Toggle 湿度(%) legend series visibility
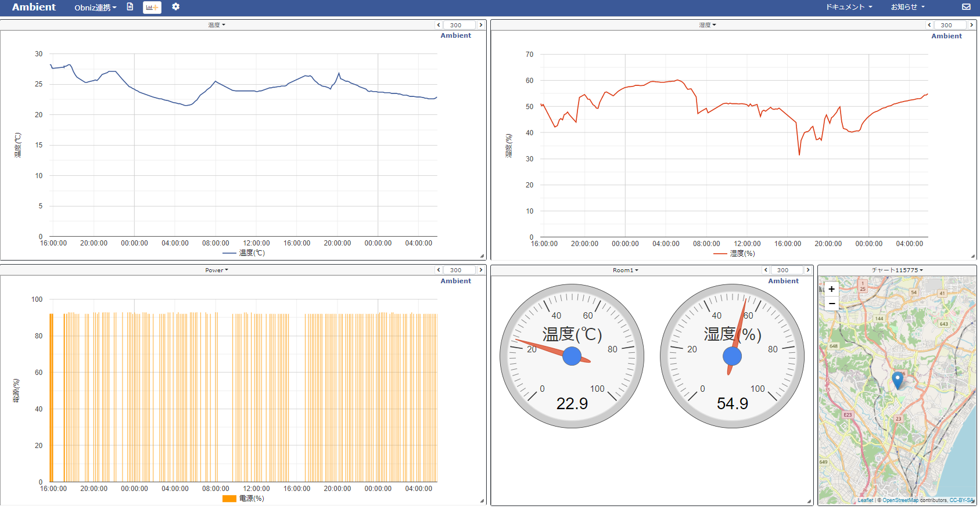 pyautogui.click(x=734, y=254)
